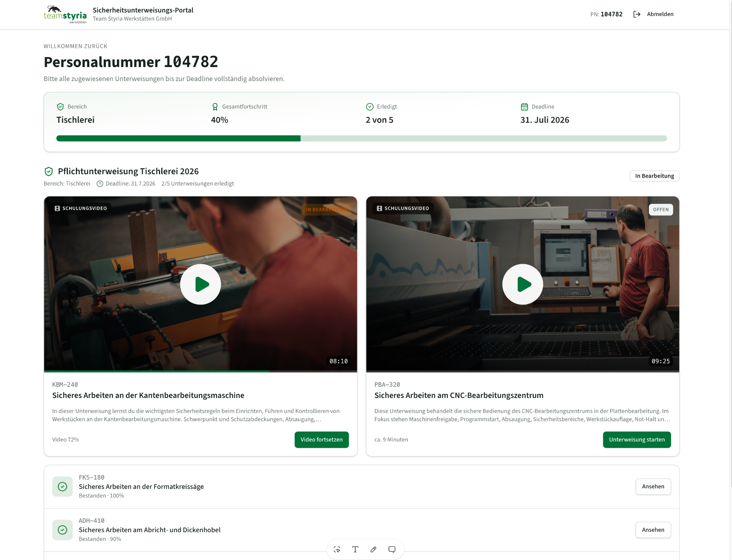
Task: Click the 2/5 Unterweisungen erledigt text
Action: pos(197,184)
